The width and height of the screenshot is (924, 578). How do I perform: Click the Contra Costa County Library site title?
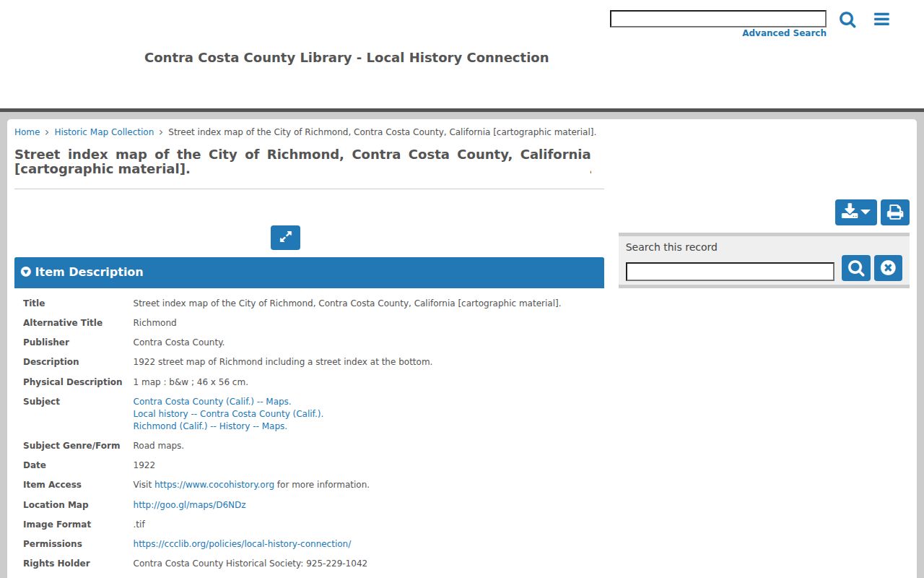(346, 58)
